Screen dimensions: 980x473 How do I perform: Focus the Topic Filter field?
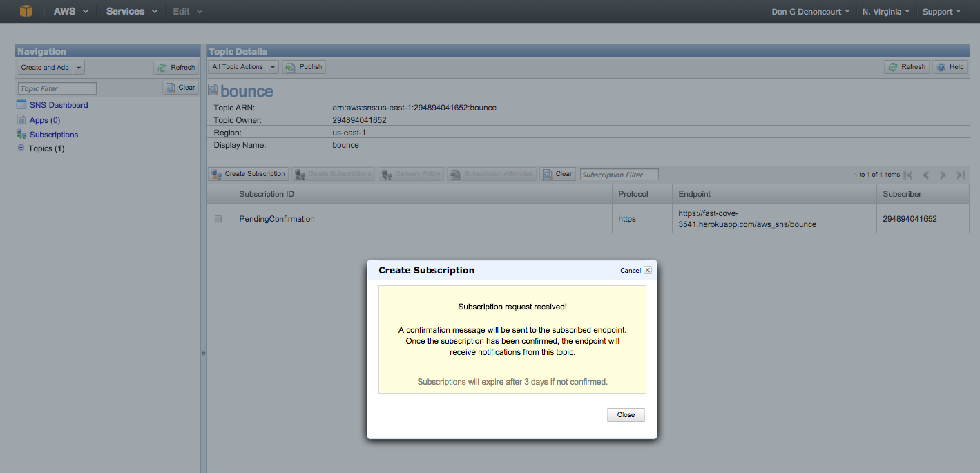coord(57,88)
